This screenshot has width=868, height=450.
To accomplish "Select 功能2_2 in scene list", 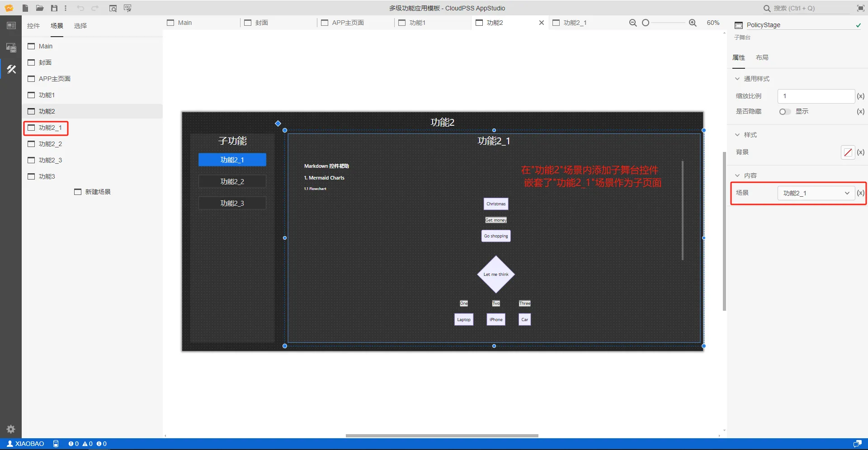I will (x=92, y=144).
